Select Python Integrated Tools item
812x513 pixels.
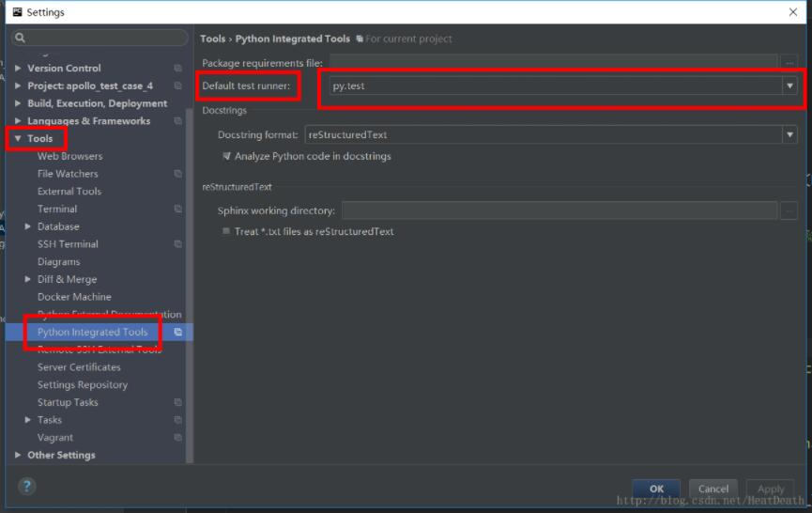pyautogui.click(x=92, y=332)
